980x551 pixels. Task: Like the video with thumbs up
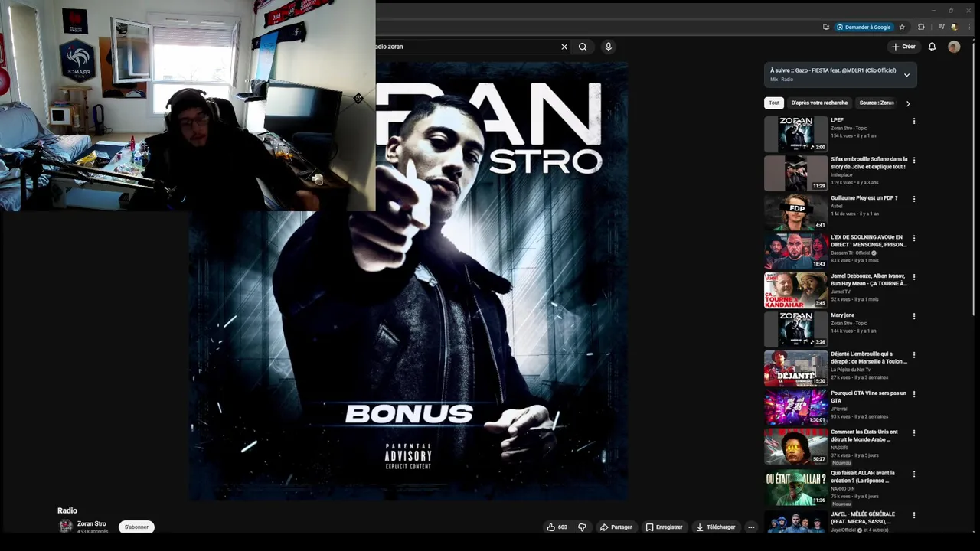click(x=557, y=527)
